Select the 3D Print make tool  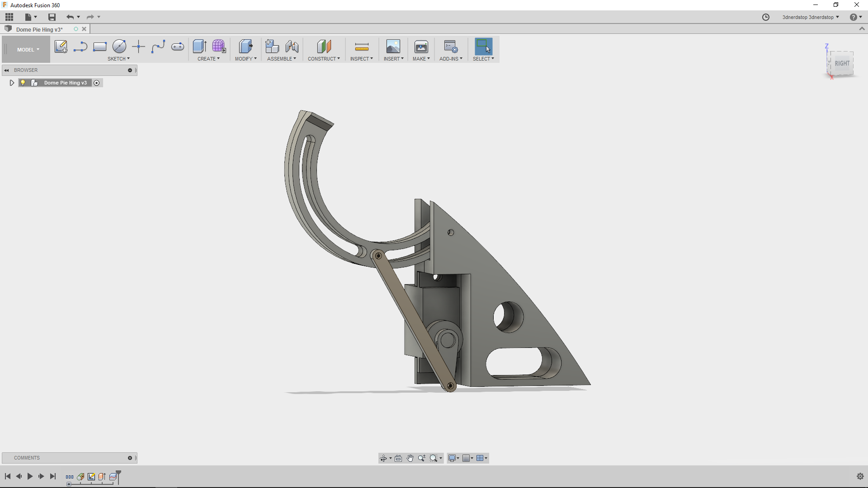pos(421,46)
